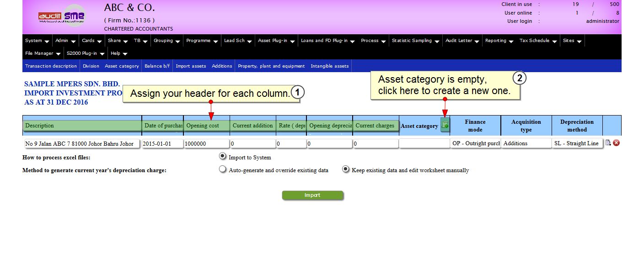Click the copy row document icon
Screen dimensions: 644x279
(x=608, y=143)
